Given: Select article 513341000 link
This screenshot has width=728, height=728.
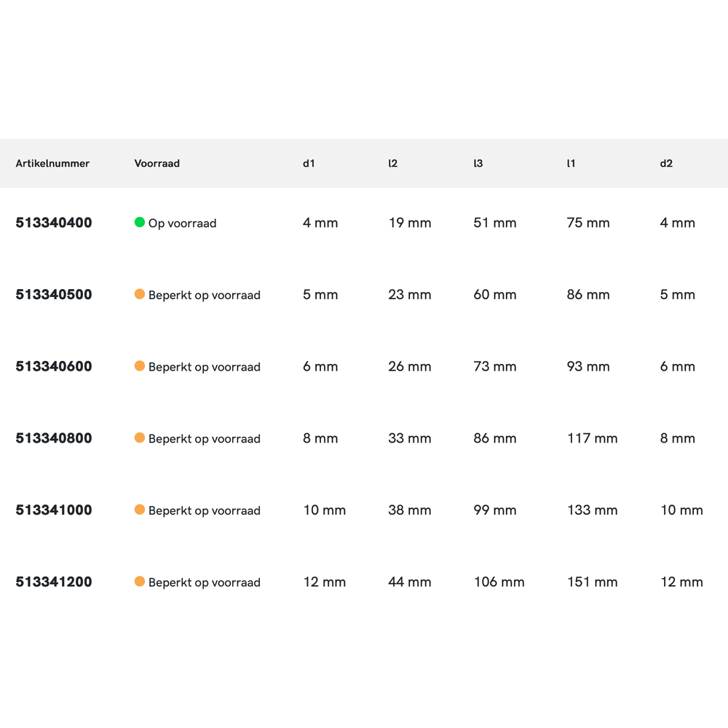Looking at the screenshot, I should point(54,510).
